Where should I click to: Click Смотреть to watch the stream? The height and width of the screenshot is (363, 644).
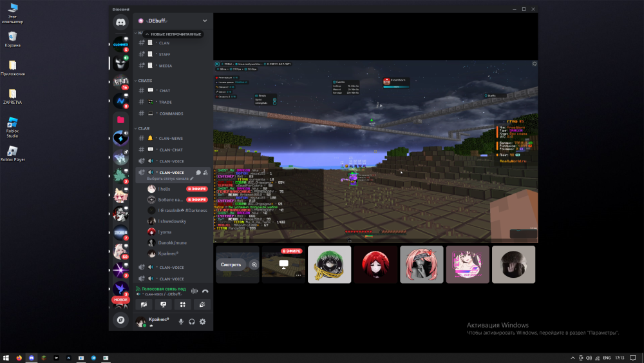pos(231,265)
